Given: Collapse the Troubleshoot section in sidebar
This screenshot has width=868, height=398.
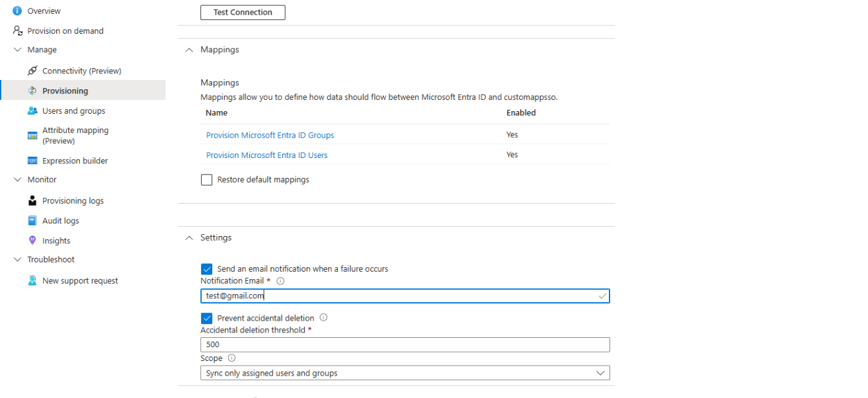Looking at the screenshot, I should tap(18, 260).
